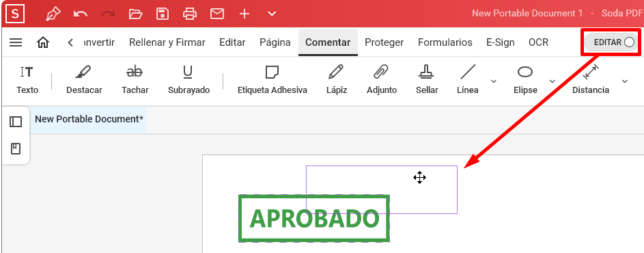The width and height of the screenshot is (644, 253).
Task: Select the Sellar stamp tool
Action: 427,80
